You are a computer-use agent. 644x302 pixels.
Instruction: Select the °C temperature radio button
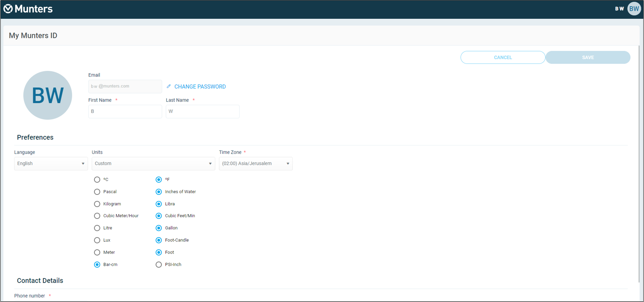click(x=97, y=180)
